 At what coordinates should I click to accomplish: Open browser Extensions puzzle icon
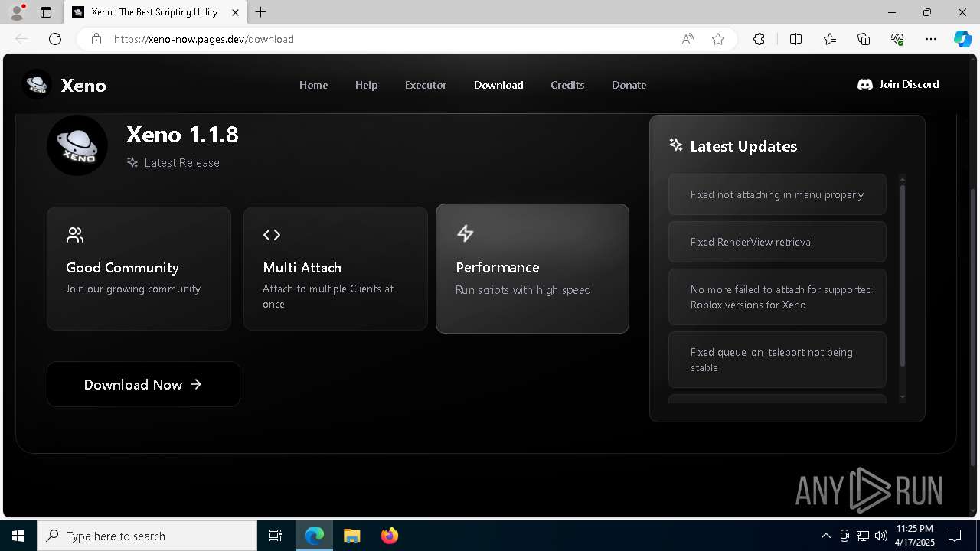tap(759, 39)
